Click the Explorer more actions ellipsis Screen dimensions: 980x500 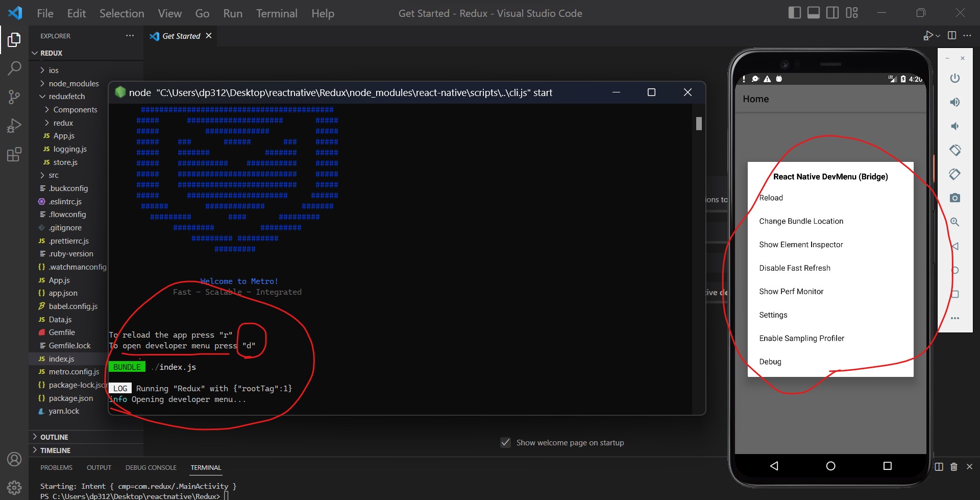[130, 36]
